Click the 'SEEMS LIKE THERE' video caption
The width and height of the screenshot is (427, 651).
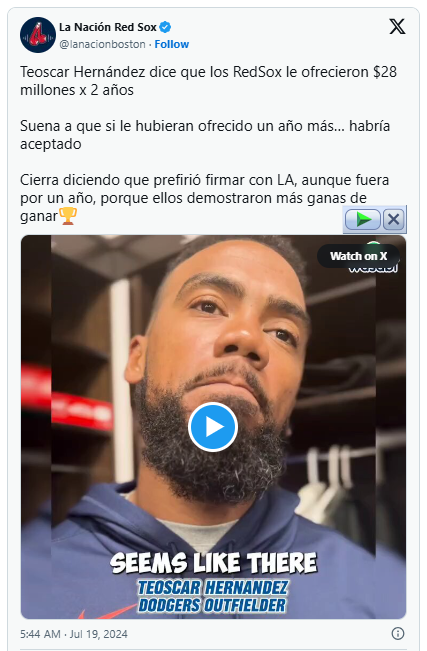tap(214, 563)
